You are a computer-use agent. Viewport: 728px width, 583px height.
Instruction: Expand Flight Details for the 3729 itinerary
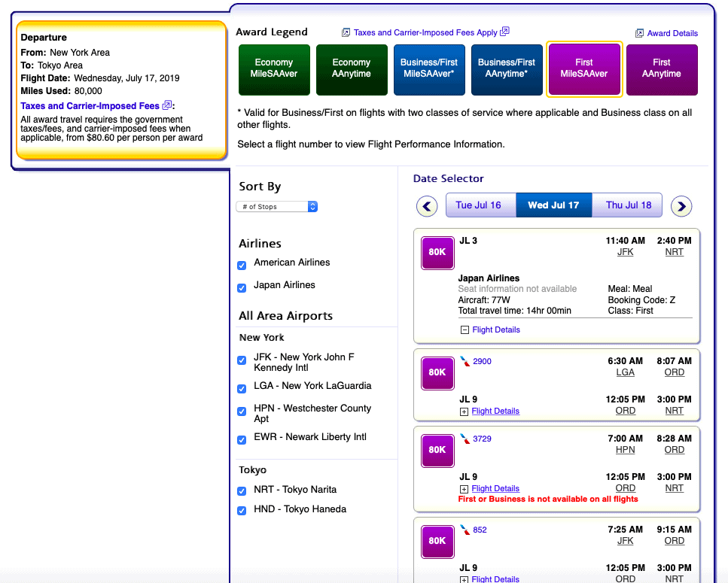point(464,489)
